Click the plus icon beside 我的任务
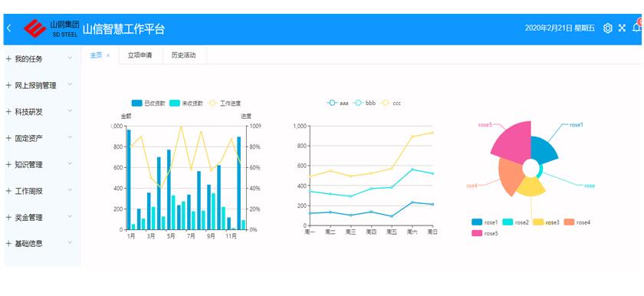 coord(8,59)
